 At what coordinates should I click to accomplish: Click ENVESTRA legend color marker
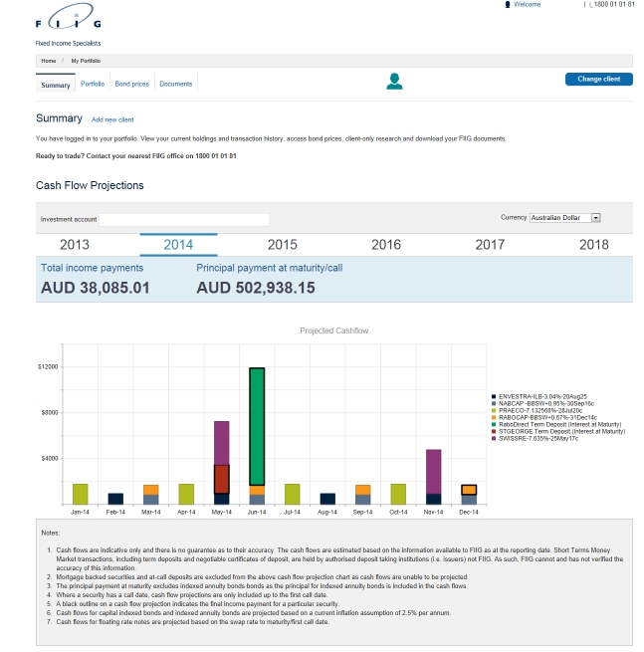point(494,395)
